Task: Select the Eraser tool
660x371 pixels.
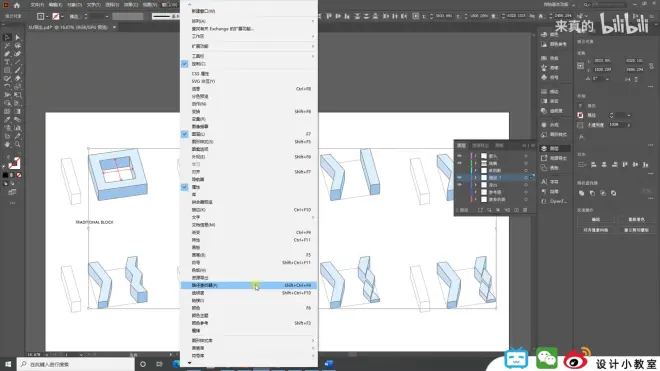Action: [x=17, y=78]
